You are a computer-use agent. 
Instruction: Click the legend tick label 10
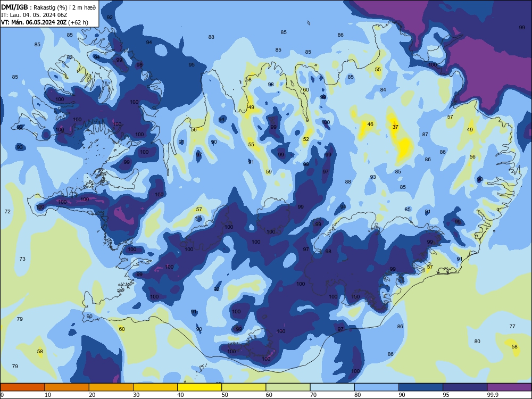point(48,395)
